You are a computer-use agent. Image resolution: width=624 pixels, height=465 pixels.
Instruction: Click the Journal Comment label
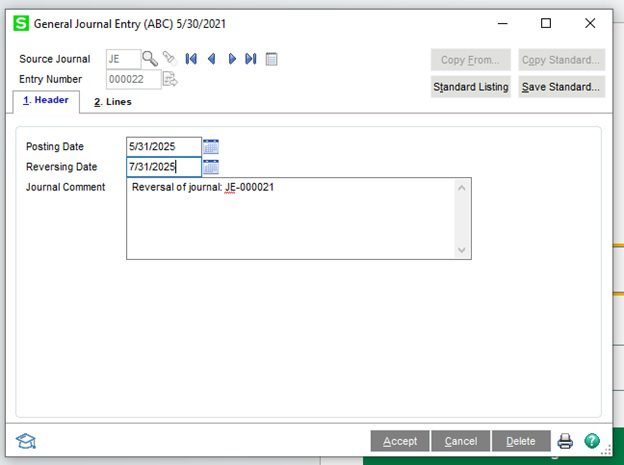pyautogui.click(x=65, y=187)
